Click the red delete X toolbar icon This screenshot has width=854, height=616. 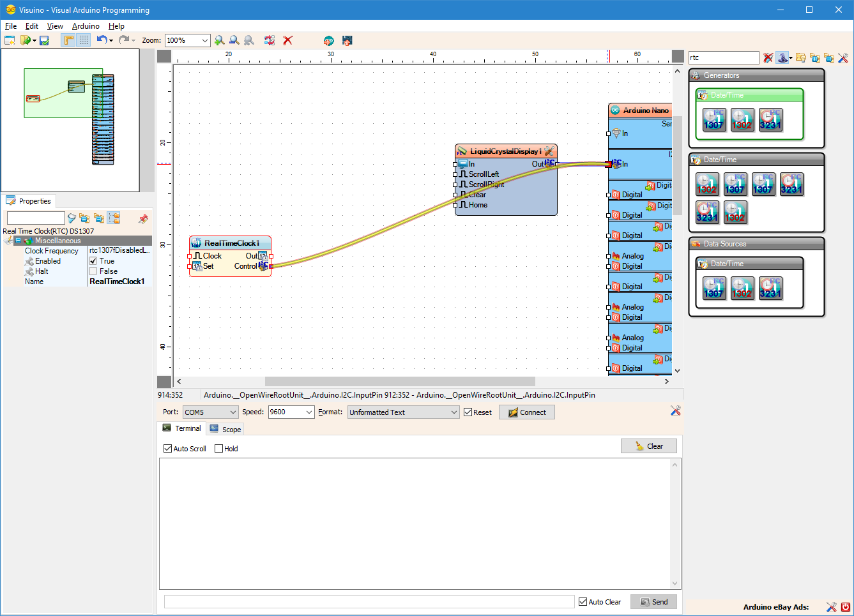288,40
